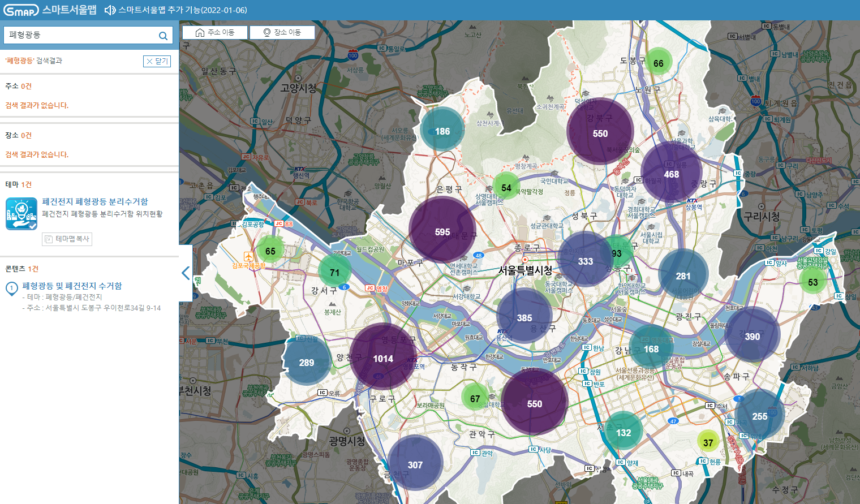Open the 스마트서울맵 추가 기능 notice

[x=183, y=10]
